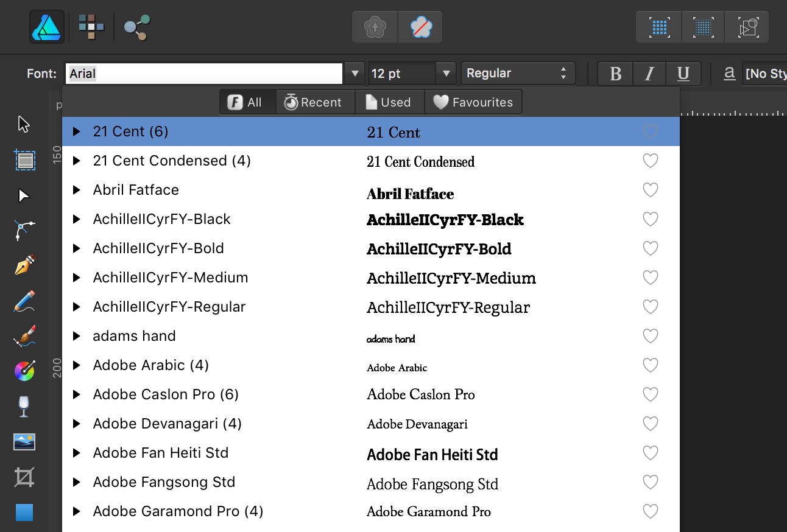This screenshot has width=787, height=532.
Task: Open the Regular font style selector
Action: (518, 74)
